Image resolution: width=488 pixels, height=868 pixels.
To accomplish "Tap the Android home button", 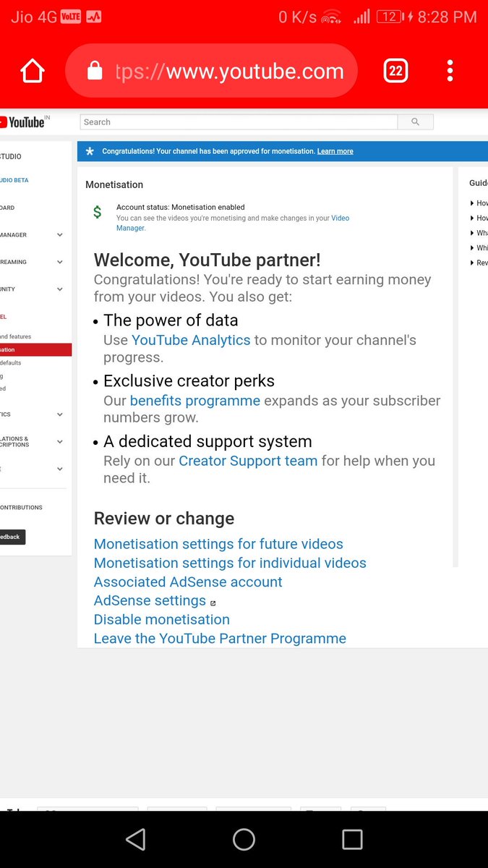I will [244, 839].
